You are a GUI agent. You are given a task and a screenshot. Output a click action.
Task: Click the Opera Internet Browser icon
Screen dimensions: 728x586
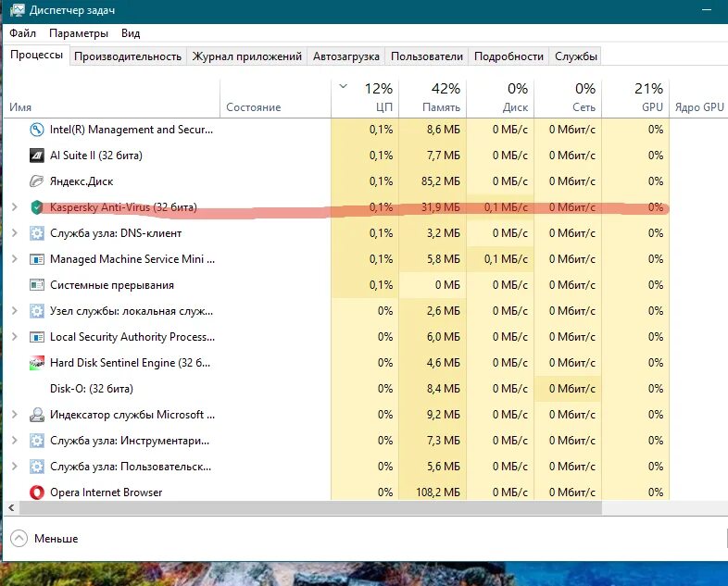37,492
